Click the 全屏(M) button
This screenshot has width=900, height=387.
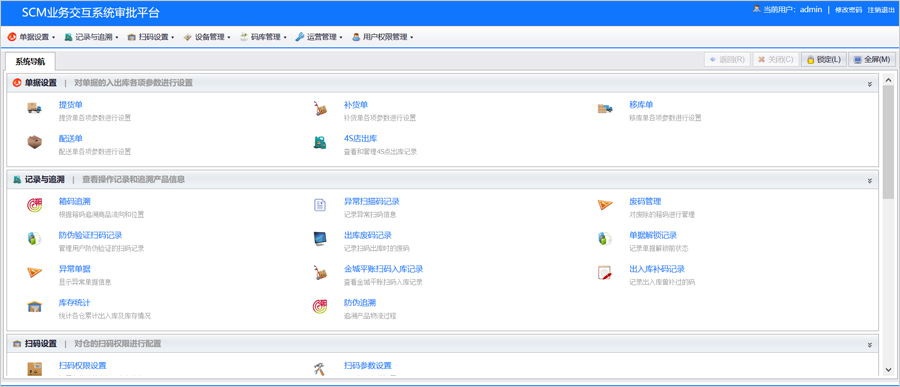click(x=872, y=60)
